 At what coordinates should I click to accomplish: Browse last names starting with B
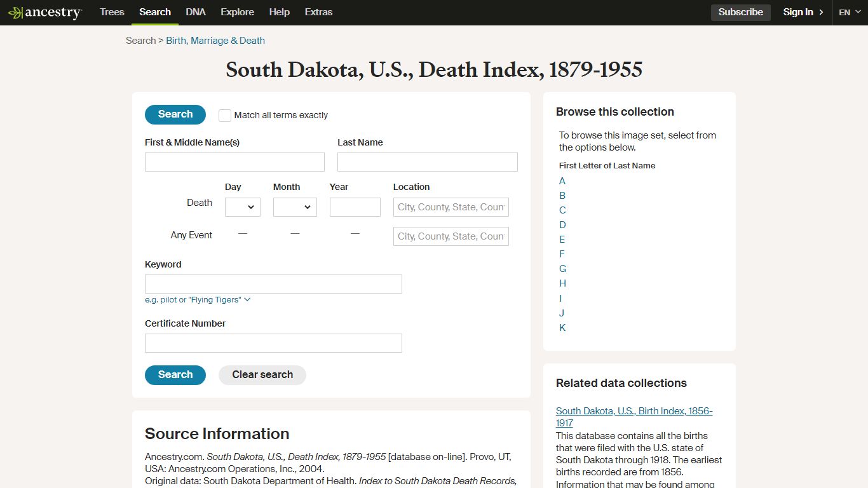562,196
